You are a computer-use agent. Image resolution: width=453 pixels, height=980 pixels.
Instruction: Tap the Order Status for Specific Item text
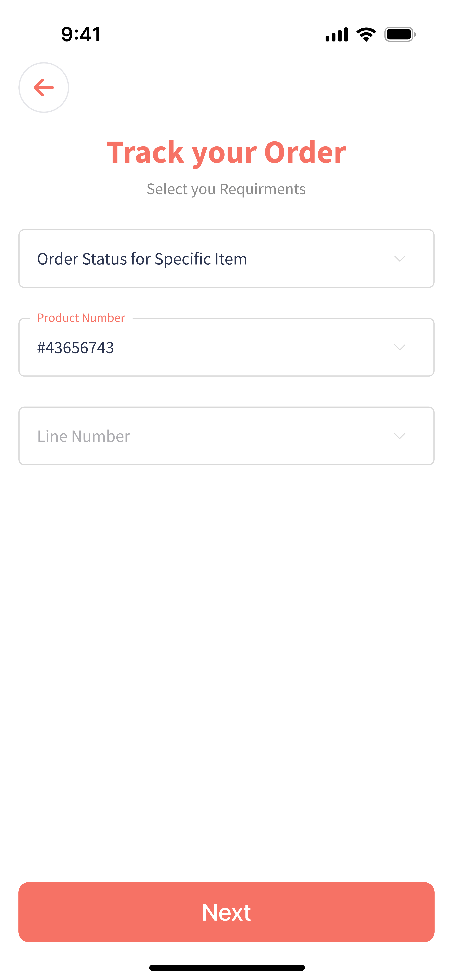pyautogui.click(x=142, y=259)
